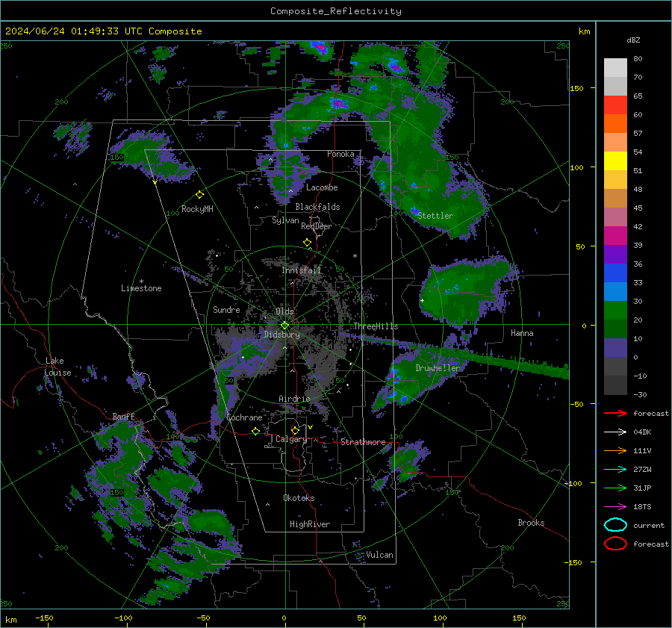Click the 04DK legend label
The image size is (672, 628).
[642, 432]
